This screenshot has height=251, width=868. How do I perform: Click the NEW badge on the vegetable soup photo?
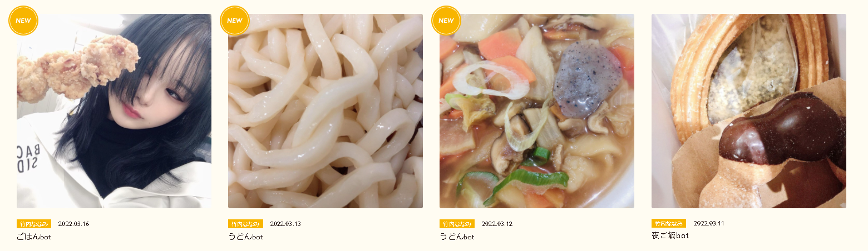[446, 21]
